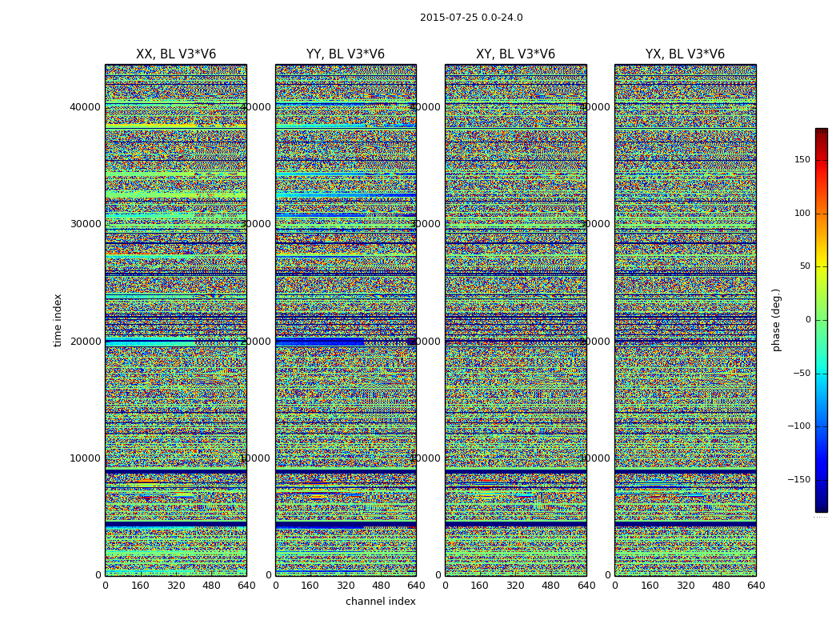Select the 'YY, BL V3*V6' subplot title
The image size is (840, 640).
(x=346, y=54)
